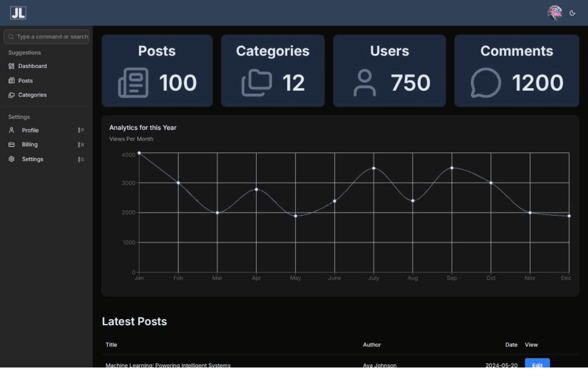The image size is (588, 391).
Task: Click the 750 users count
Action: (411, 83)
